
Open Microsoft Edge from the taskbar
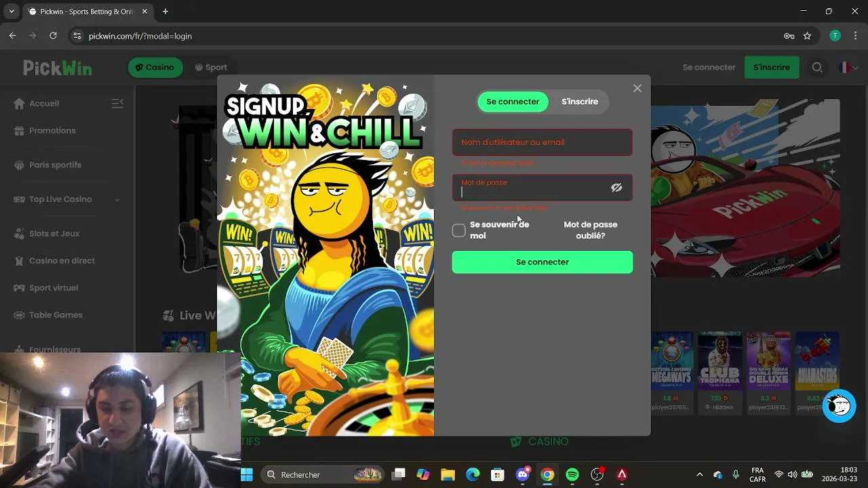point(473,474)
